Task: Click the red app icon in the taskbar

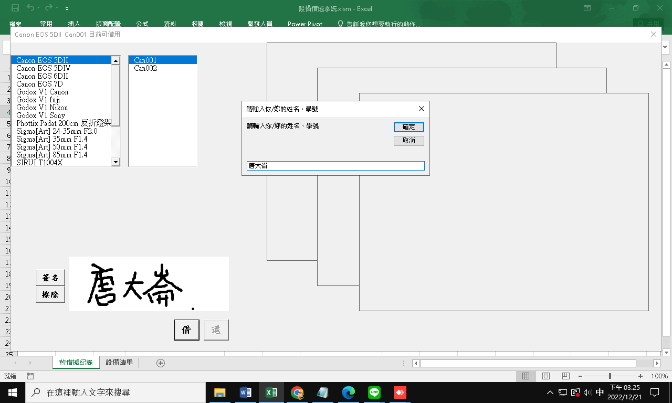Action: click(400, 392)
